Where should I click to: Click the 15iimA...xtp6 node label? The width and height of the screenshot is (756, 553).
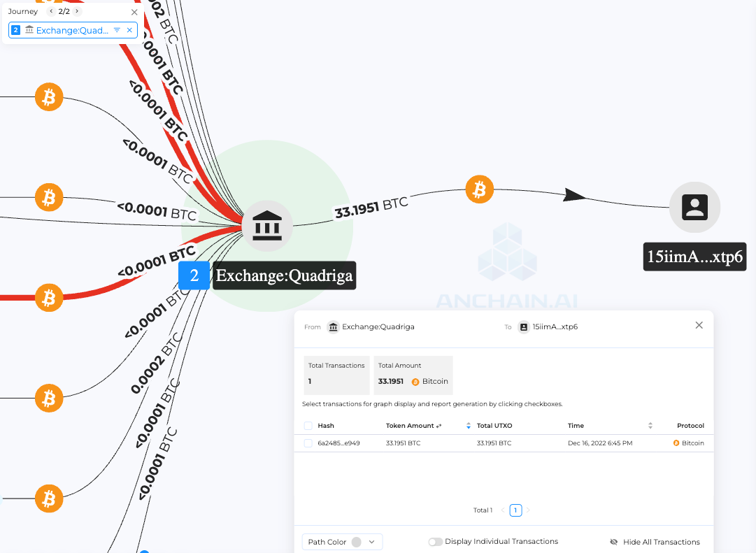tap(694, 257)
